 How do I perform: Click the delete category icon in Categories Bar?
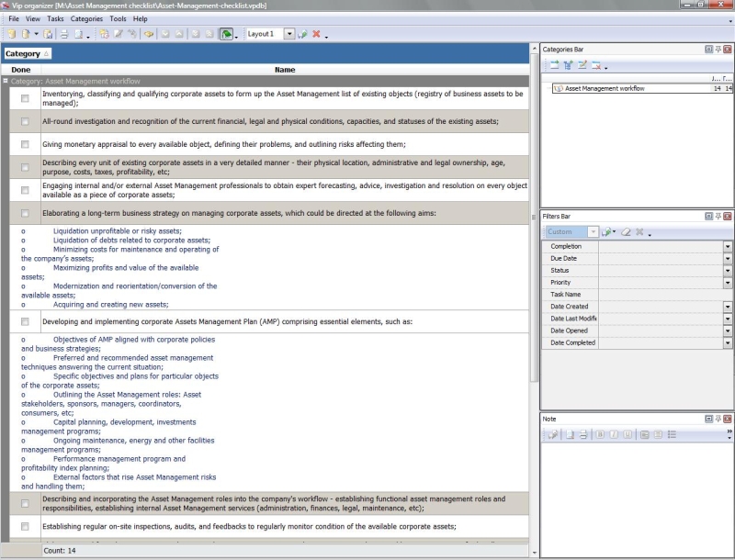click(x=595, y=65)
